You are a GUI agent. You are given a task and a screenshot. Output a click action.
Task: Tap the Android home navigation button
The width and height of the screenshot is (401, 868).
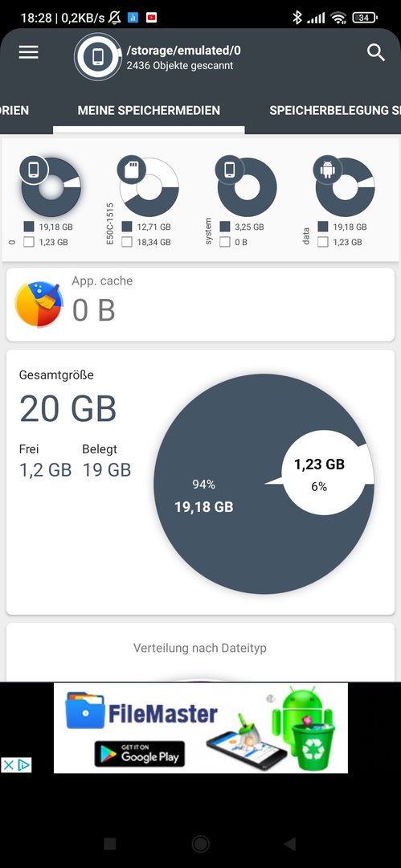[200, 844]
